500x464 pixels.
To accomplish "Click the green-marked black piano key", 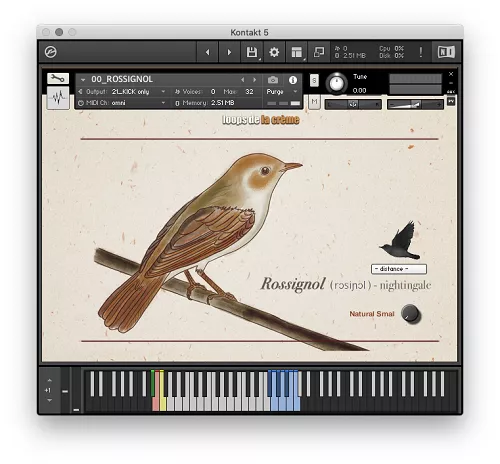I will (153, 383).
